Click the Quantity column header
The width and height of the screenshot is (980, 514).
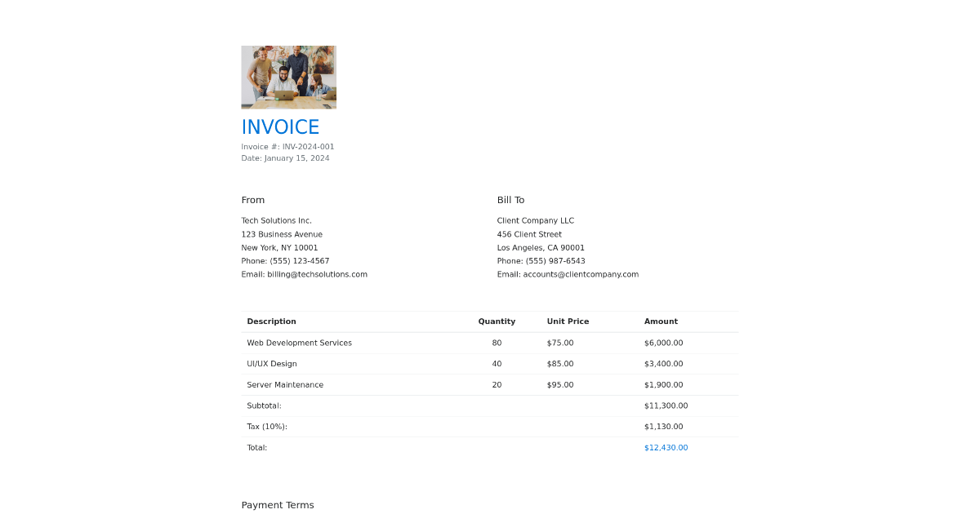496,321
